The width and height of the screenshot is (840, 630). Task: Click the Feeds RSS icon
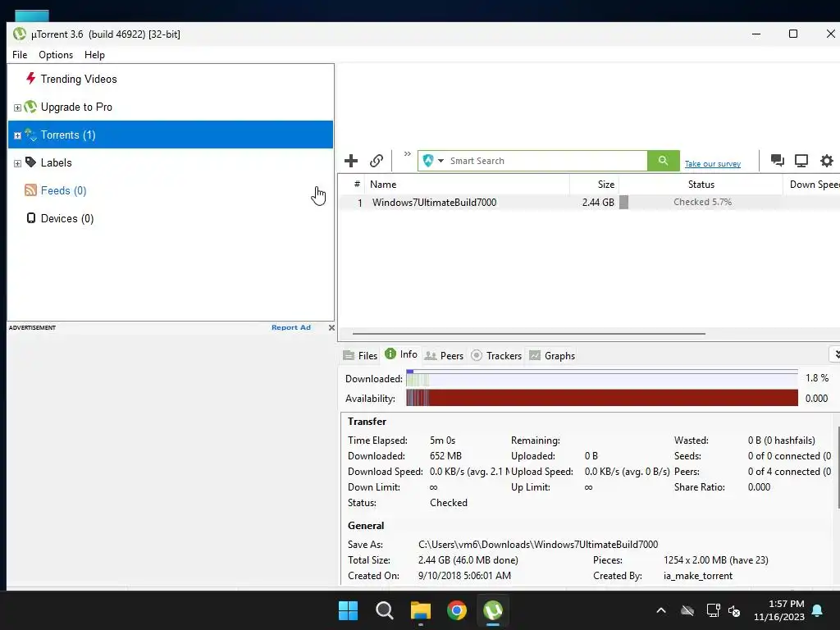pos(30,190)
